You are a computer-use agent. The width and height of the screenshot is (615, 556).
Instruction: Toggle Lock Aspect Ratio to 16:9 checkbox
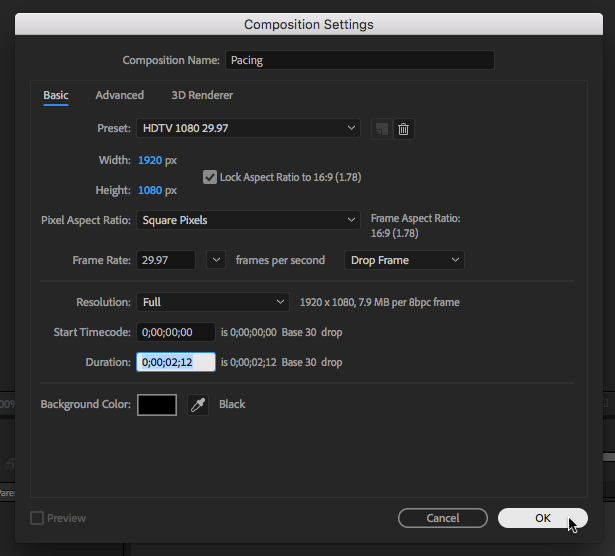click(210, 177)
